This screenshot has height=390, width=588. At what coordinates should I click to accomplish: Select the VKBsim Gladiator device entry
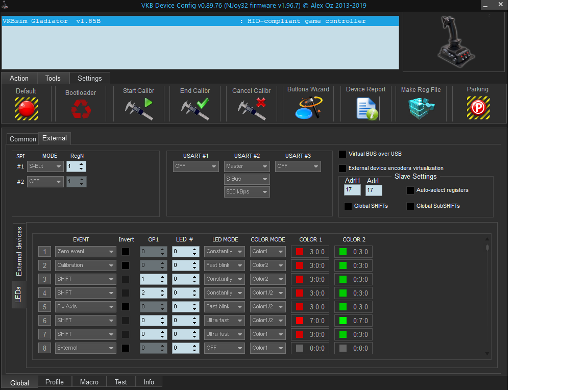coord(200,21)
